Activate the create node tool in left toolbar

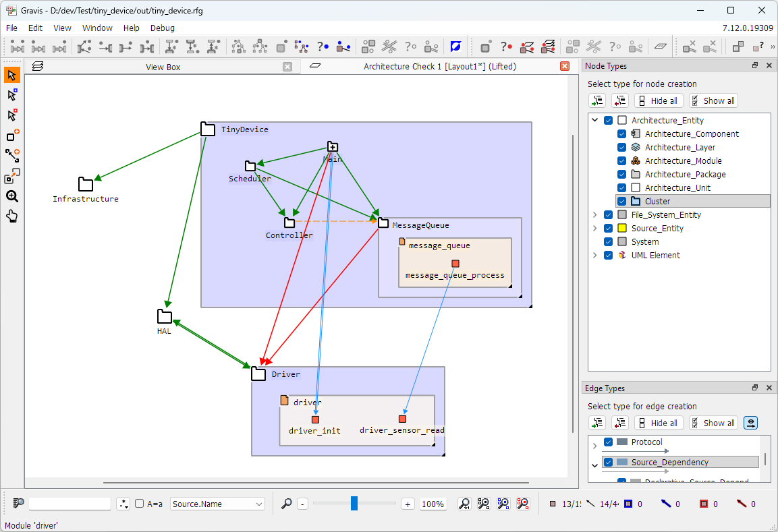12,136
